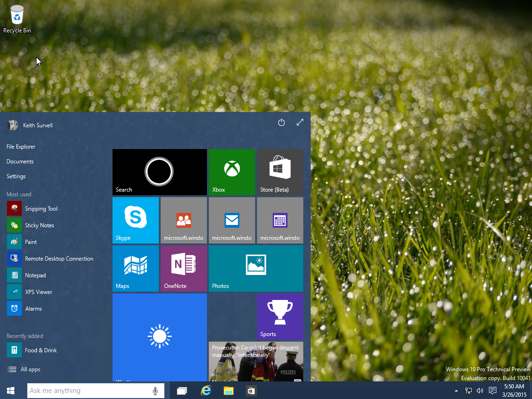Open Alarms app
This screenshot has width=532, height=399.
click(x=25, y=308)
